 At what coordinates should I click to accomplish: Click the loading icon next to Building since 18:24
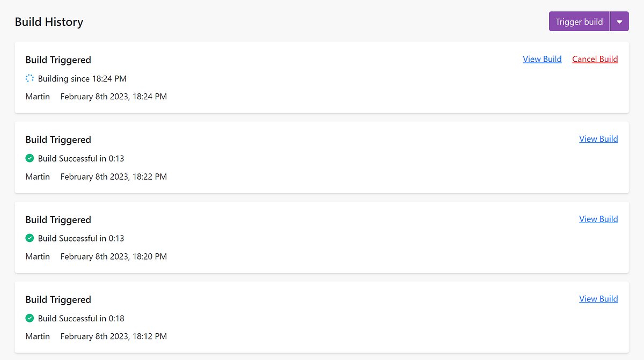pos(30,78)
